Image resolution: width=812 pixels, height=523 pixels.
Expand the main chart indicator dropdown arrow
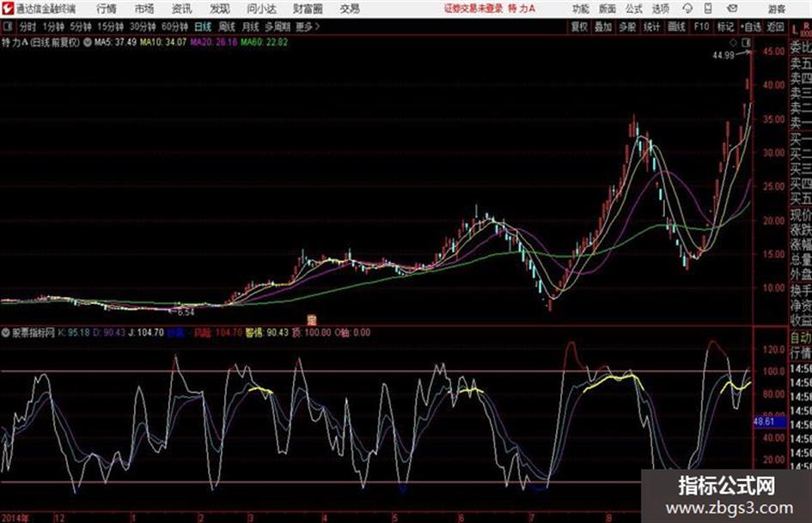pos(88,42)
